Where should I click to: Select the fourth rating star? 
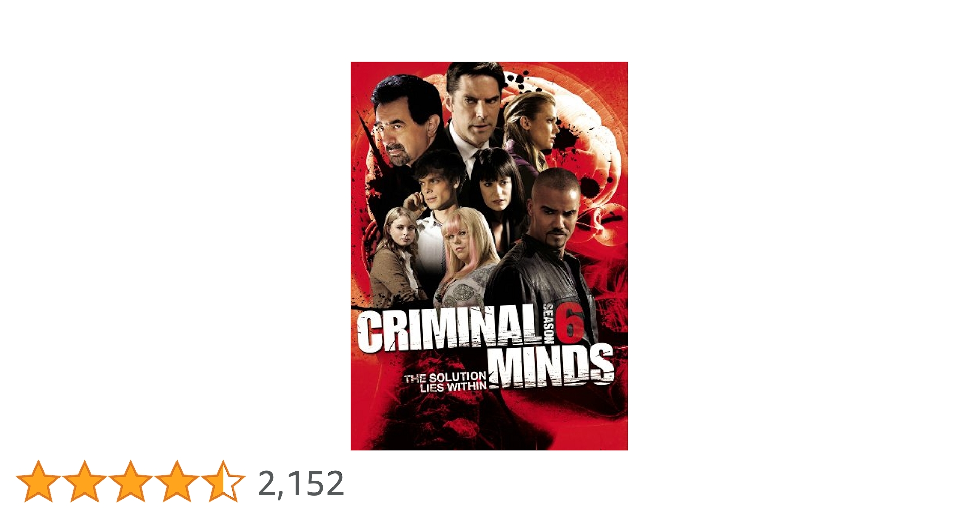[177, 481]
